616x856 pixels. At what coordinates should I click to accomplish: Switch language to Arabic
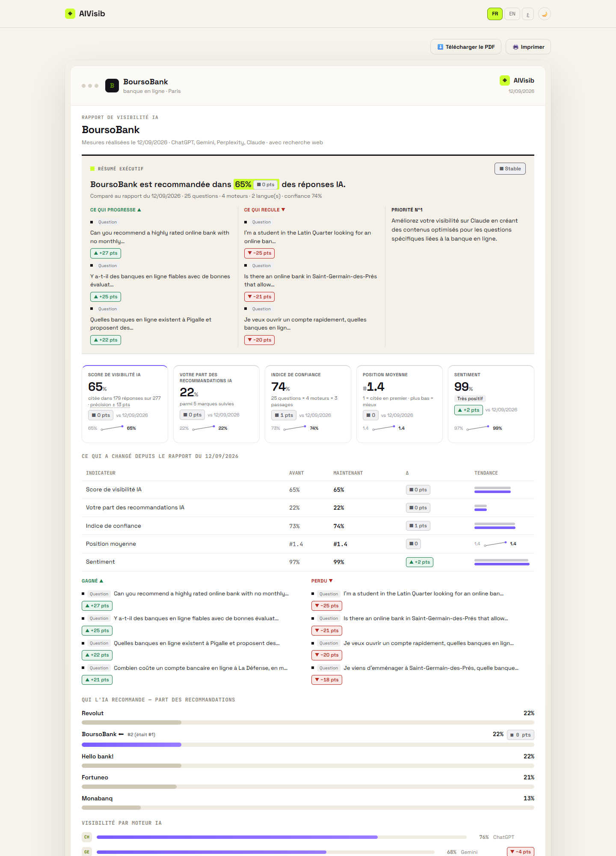pos(528,14)
